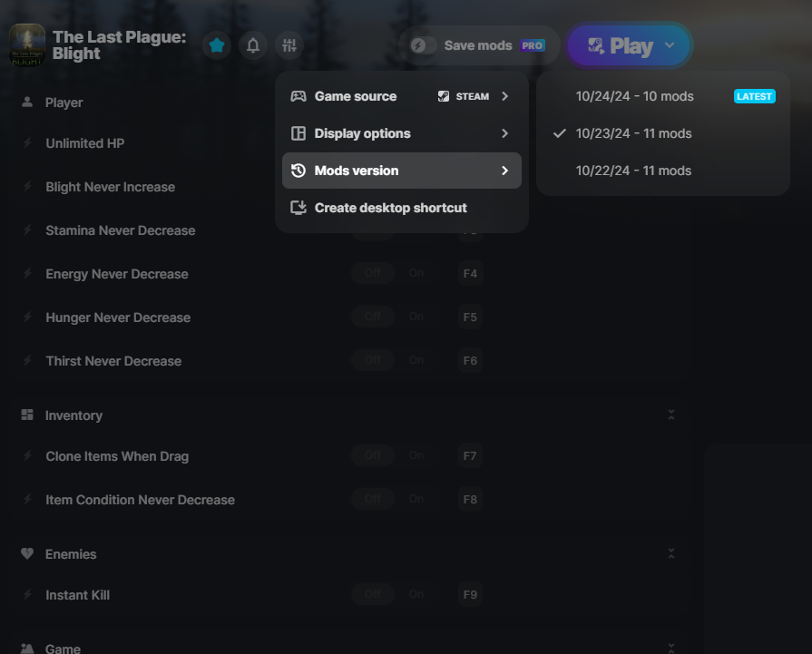The height and width of the screenshot is (654, 812).
Task: Click the Enemies broken heart icon
Action: (x=27, y=553)
